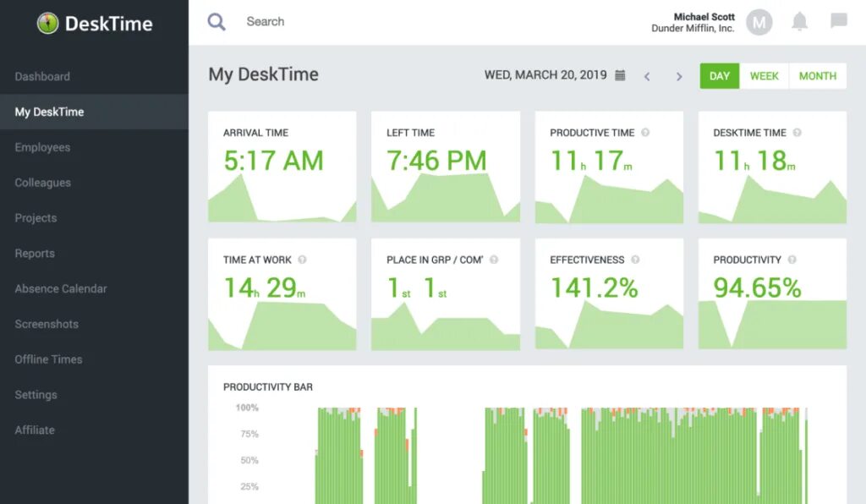Open Colleagues page
The image size is (866, 504).
click(x=43, y=183)
